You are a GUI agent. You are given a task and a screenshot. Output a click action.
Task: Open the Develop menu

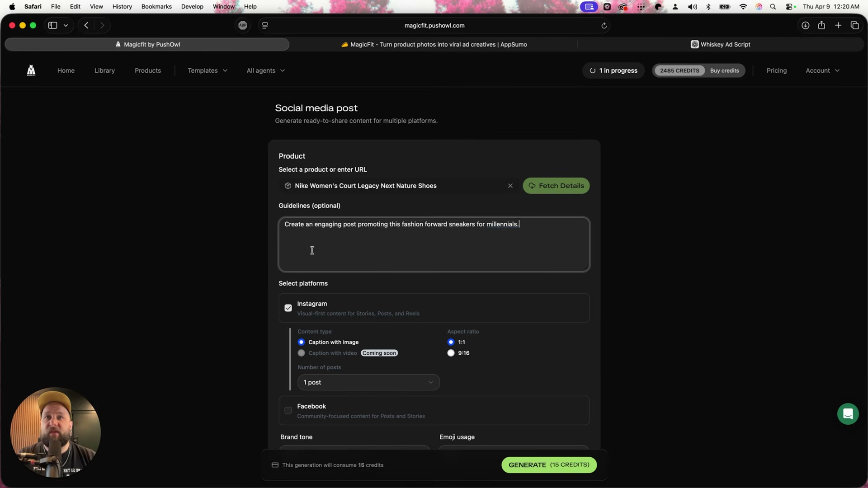[x=192, y=6]
